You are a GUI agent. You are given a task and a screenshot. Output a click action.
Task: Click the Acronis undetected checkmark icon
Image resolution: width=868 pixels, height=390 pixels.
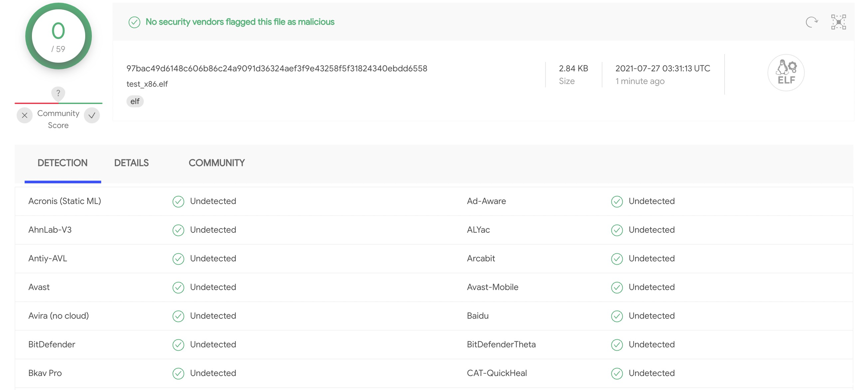click(x=178, y=201)
